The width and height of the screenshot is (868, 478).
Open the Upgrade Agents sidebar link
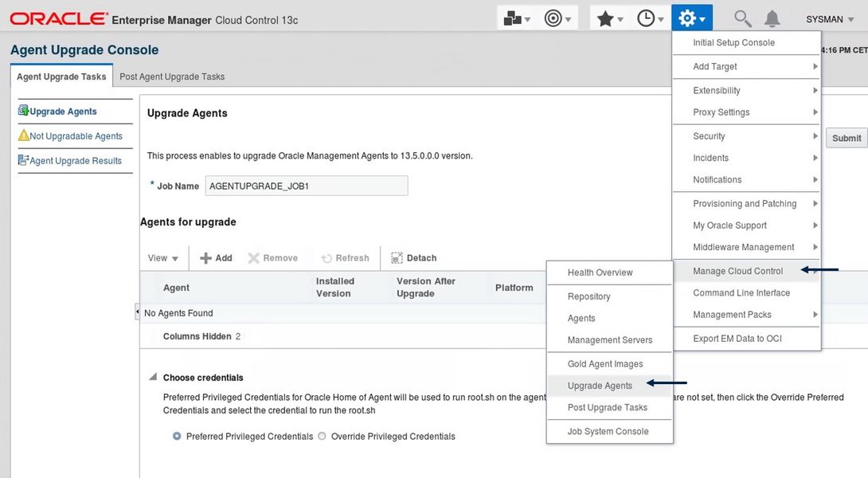tap(63, 112)
